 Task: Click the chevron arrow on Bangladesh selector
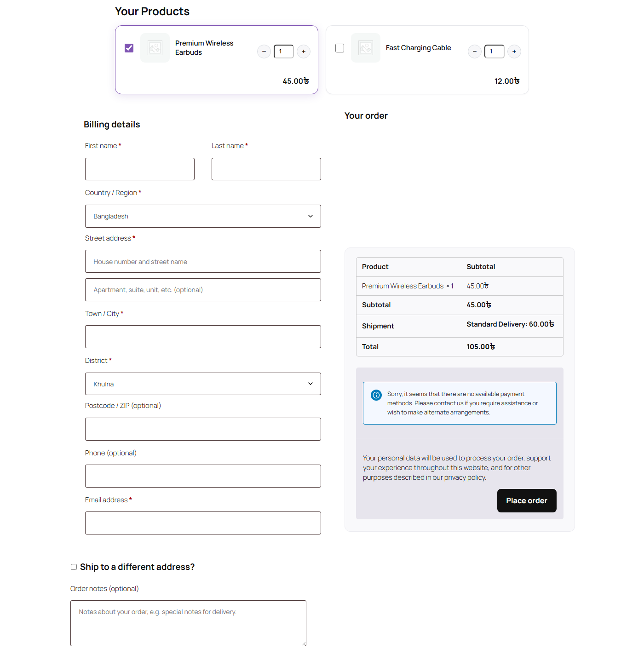click(x=310, y=216)
